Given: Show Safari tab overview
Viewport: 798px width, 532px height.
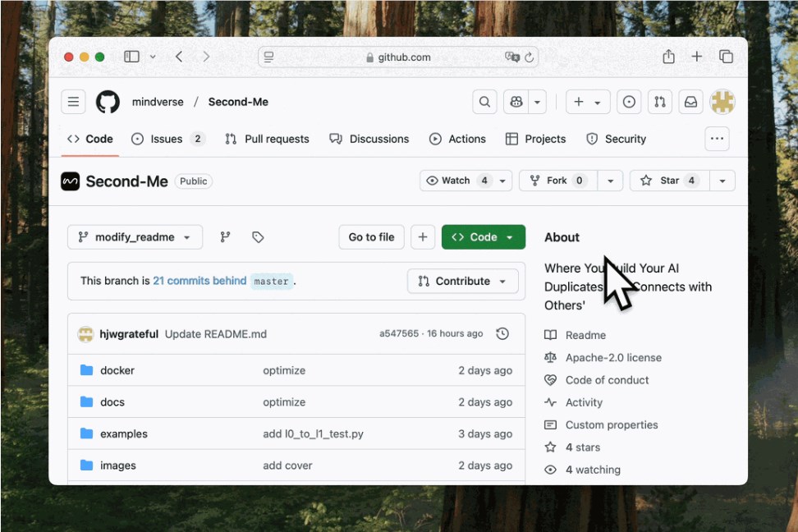Looking at the screenshot, I should (x=726, y=57).
